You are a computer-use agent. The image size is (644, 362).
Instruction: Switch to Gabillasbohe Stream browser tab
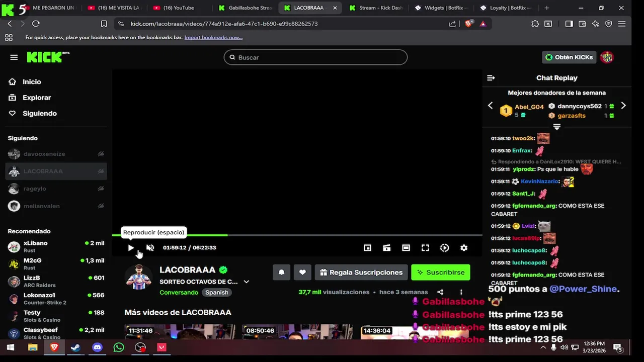(245, 8)
